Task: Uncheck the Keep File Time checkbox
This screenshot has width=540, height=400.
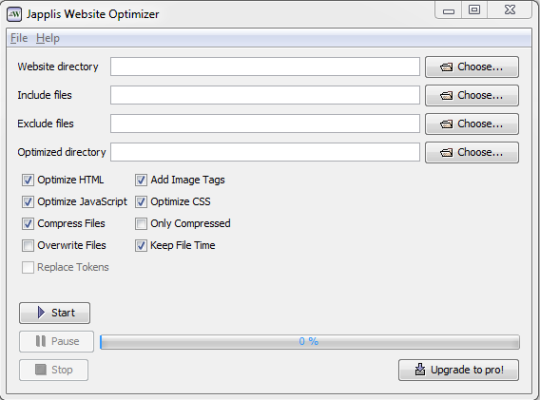Action: 141,245
